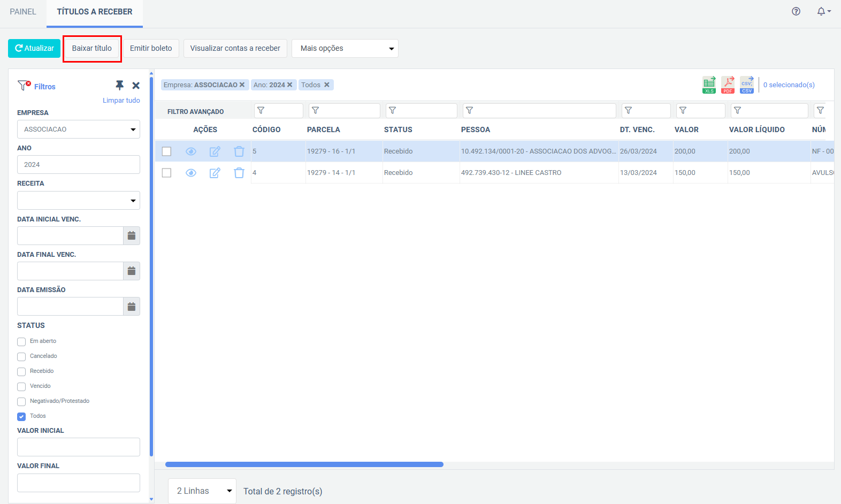
Task: Open calendar for Data Emissão
Action: [132, 307]
